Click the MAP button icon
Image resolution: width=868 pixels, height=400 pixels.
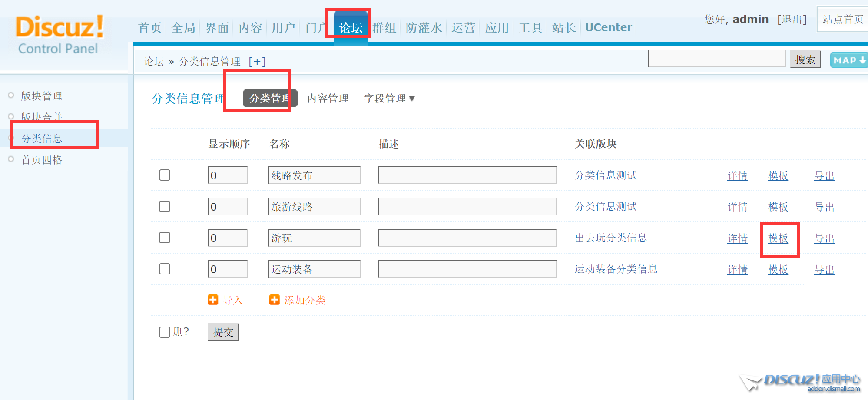(x=849, y=60)
